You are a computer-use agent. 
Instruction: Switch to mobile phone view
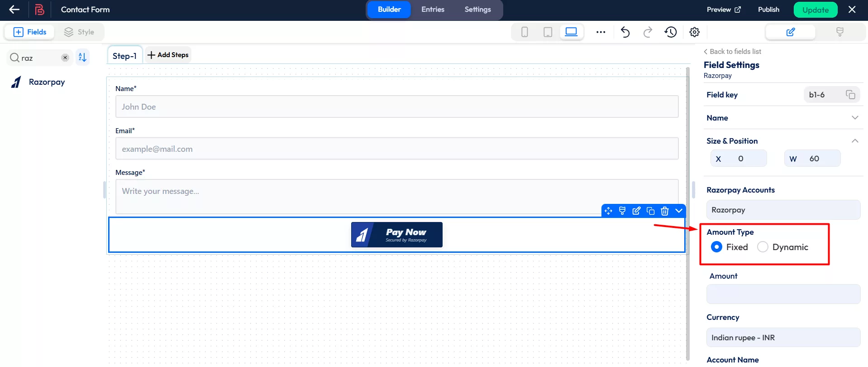(525, 32)
